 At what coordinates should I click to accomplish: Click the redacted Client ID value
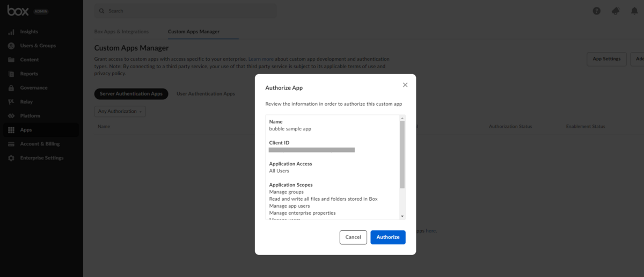[x=312, y=150]
